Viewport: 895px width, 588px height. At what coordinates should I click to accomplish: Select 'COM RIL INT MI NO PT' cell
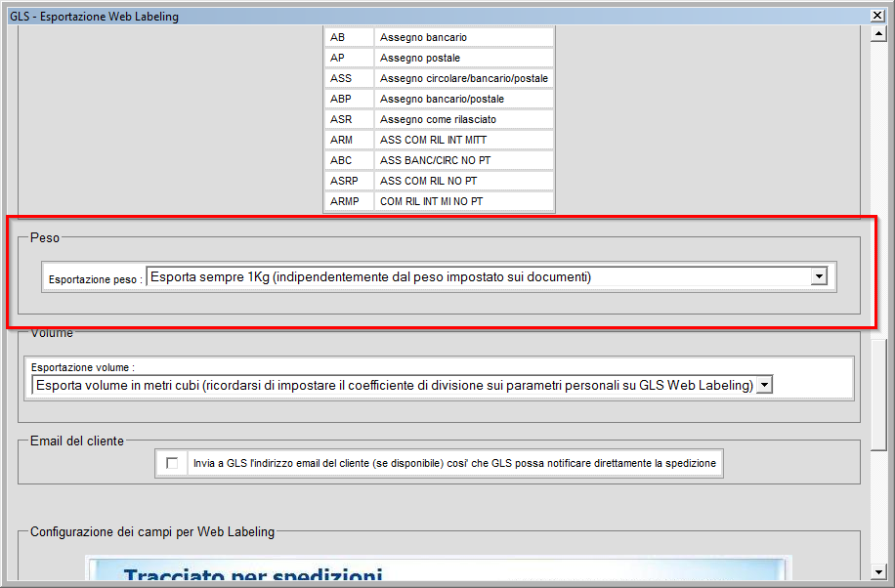[x=463, y=201]
